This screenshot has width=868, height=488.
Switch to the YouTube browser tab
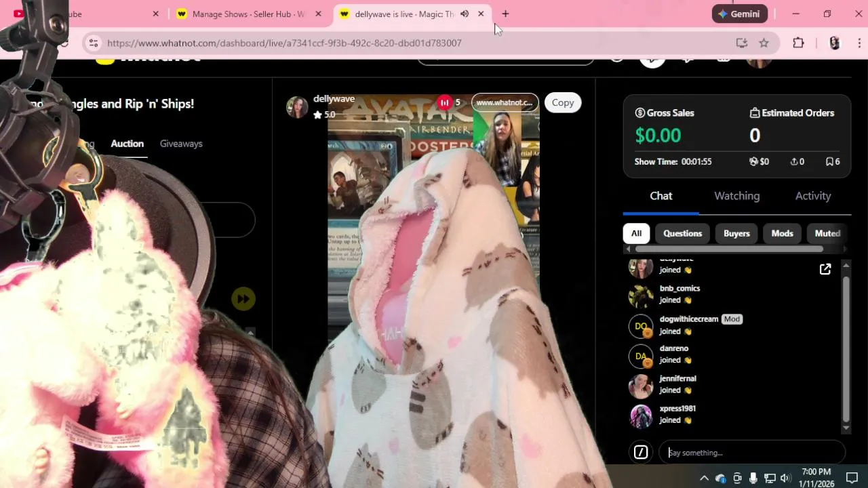coord(85,14)
